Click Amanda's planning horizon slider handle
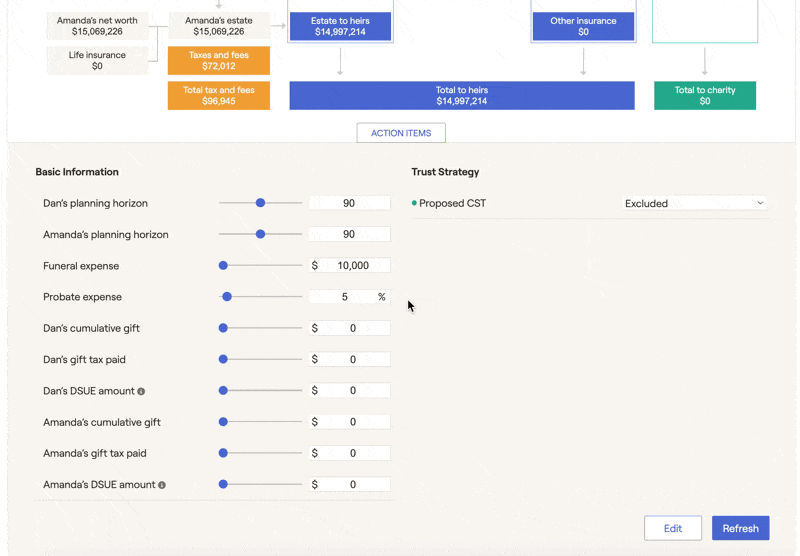The image size is (800, 556). 260,234
